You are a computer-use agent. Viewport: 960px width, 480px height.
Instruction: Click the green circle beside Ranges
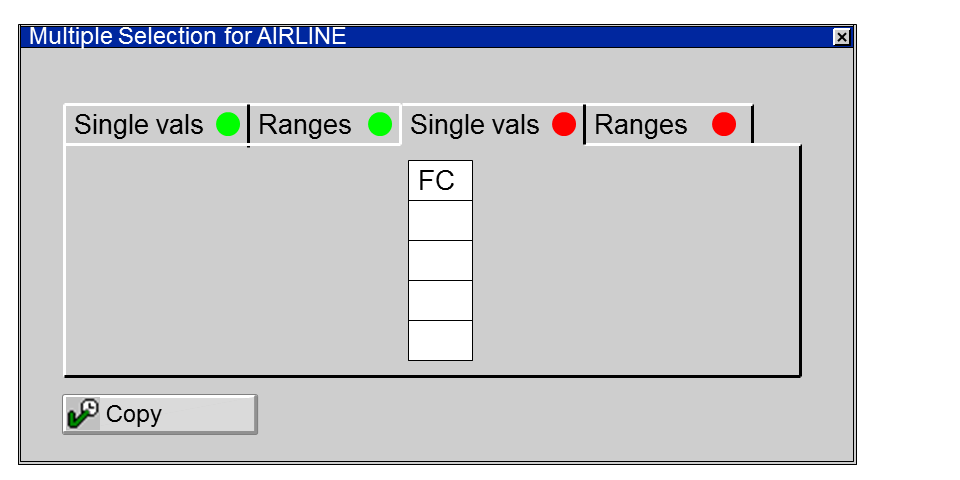pos(380,125)
